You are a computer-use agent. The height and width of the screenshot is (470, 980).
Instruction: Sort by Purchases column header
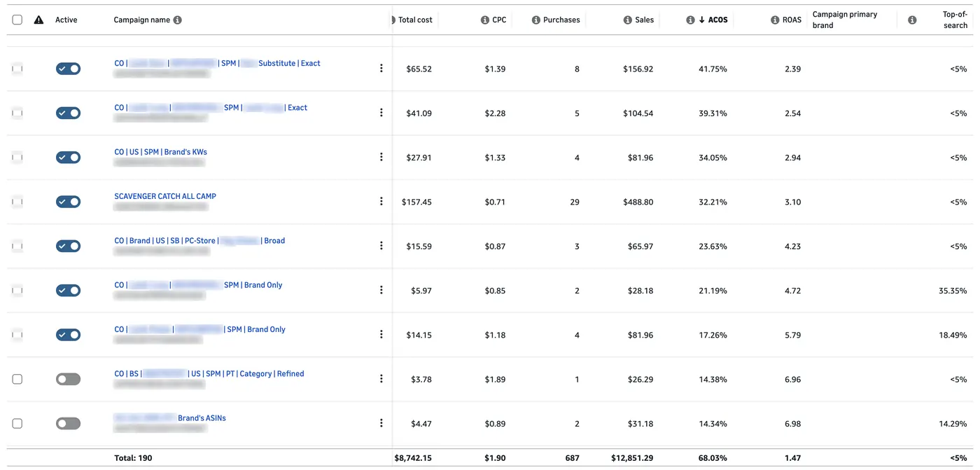(561, 20)
